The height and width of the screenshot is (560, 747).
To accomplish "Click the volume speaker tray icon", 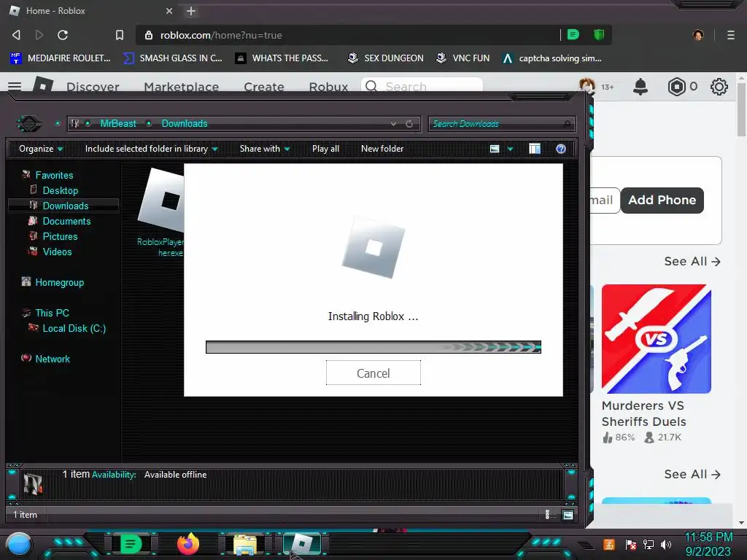I will tap(665, 544).
